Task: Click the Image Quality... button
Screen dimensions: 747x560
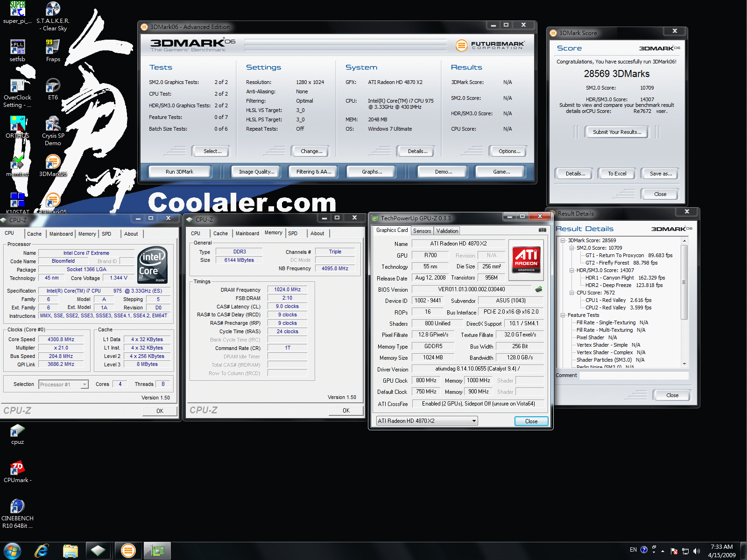Action: [x=256, y=172]
